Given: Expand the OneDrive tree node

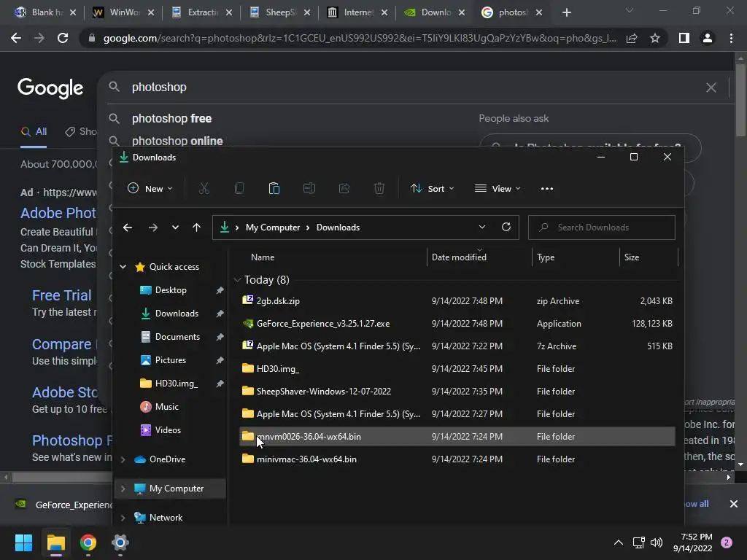Looking at the screenshot, I should pyautogui.click(x=123, y=459).
